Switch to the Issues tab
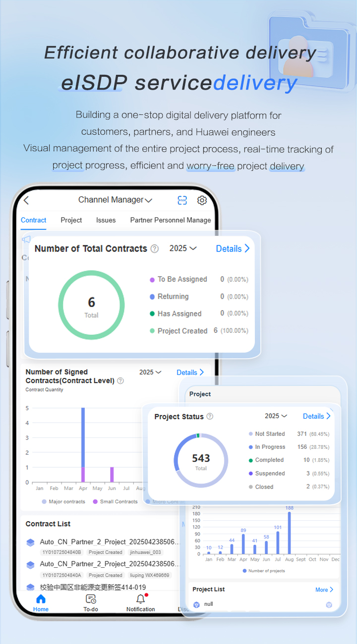Viewport: 357px width, 644px height. 106,220
